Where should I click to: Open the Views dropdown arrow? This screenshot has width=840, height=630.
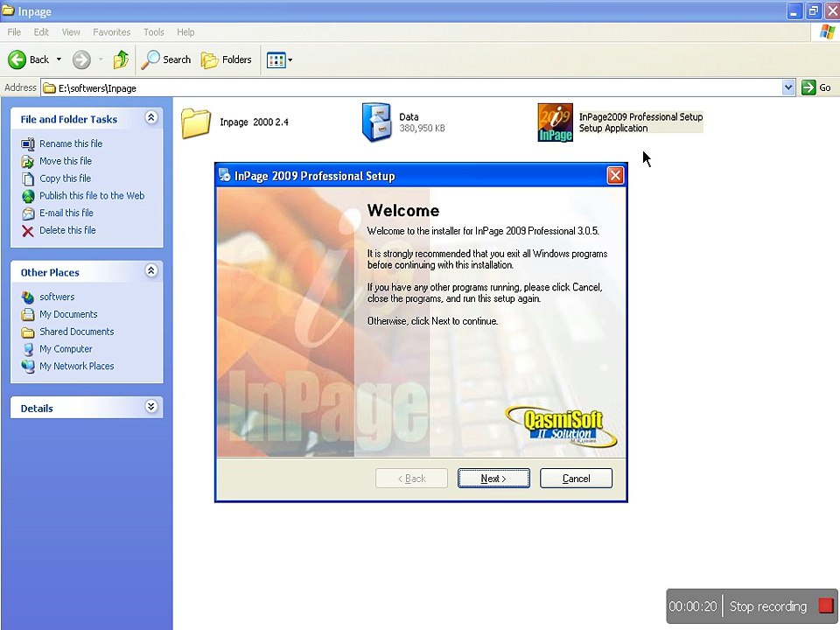click(x=290, y=60)
